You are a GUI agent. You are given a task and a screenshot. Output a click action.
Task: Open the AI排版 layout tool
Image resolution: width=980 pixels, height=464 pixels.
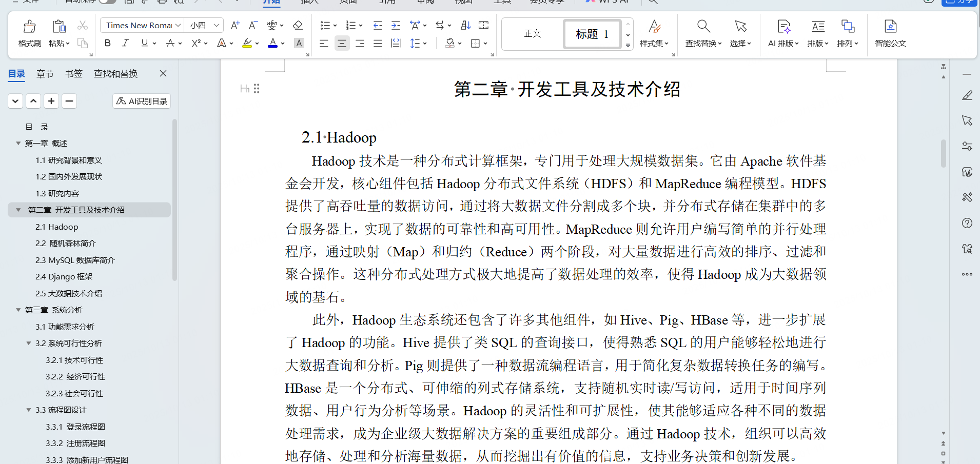(782, 32)
